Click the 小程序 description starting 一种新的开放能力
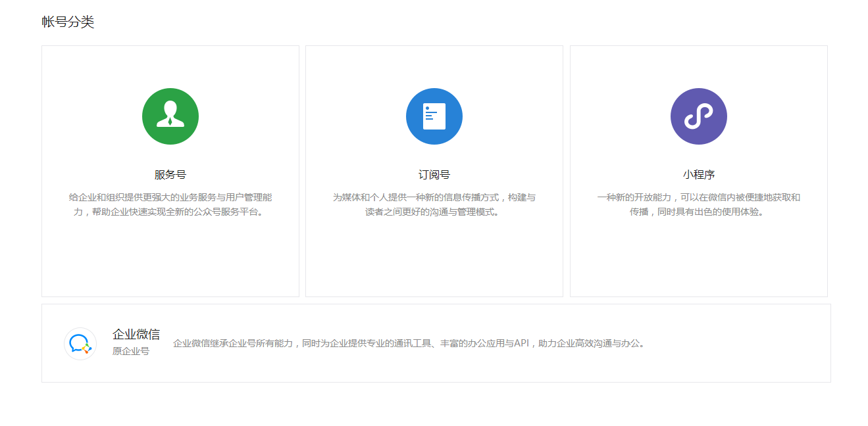Image resolution: width=868 pixels, height=426 pixels. pyautogui.click(x=699, y=204)
